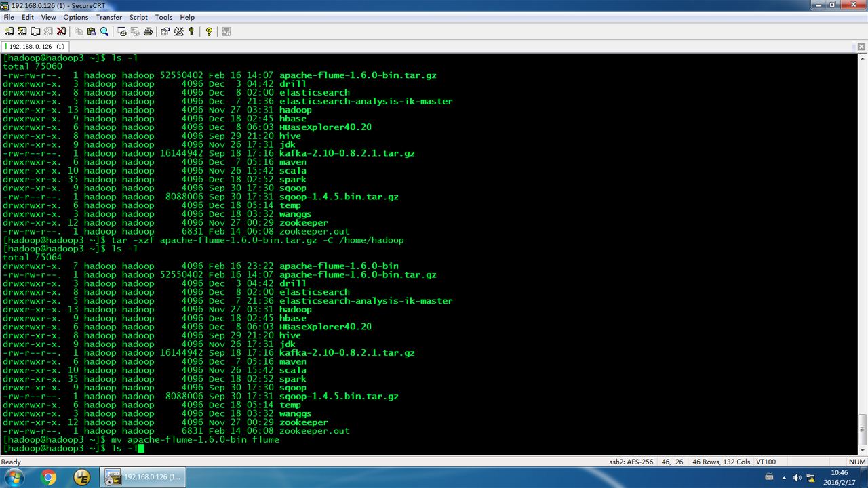868x488 pixels.
Task: Click the "Ready" status bar text
Action: point(11,462)
